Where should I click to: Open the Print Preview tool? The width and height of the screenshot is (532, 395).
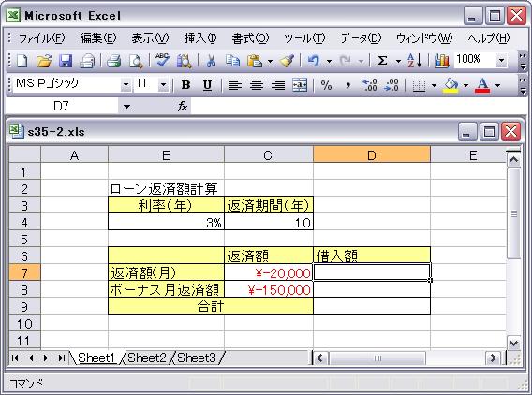coord(136,61)
